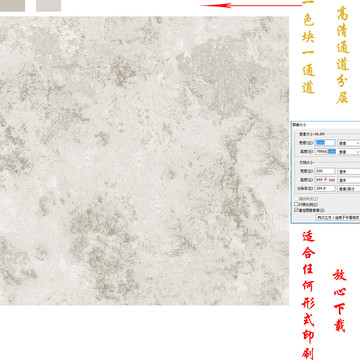360x360 pixels.
Task: Click the pixel Height input field
Action: tap(325, 151)
